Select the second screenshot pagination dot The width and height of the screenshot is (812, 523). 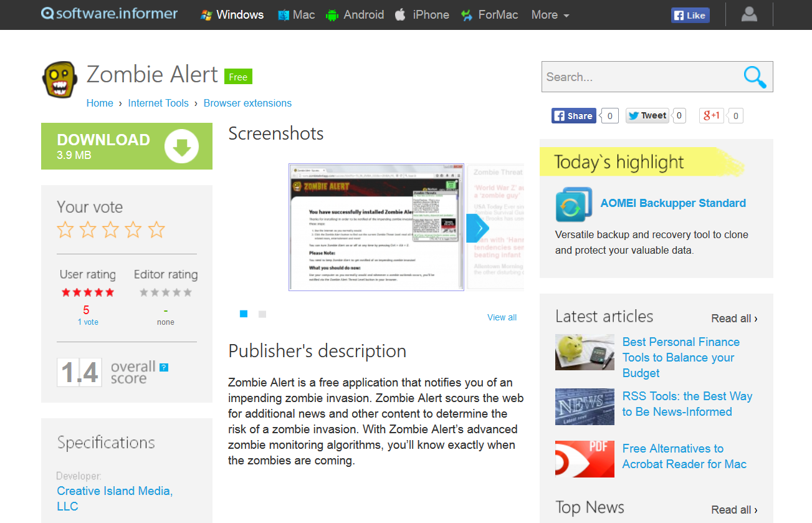(x=262, y=314)
